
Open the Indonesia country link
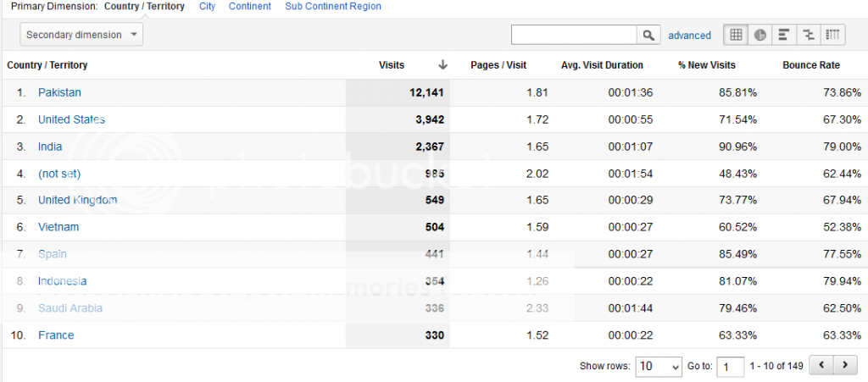tap(63, 281)
